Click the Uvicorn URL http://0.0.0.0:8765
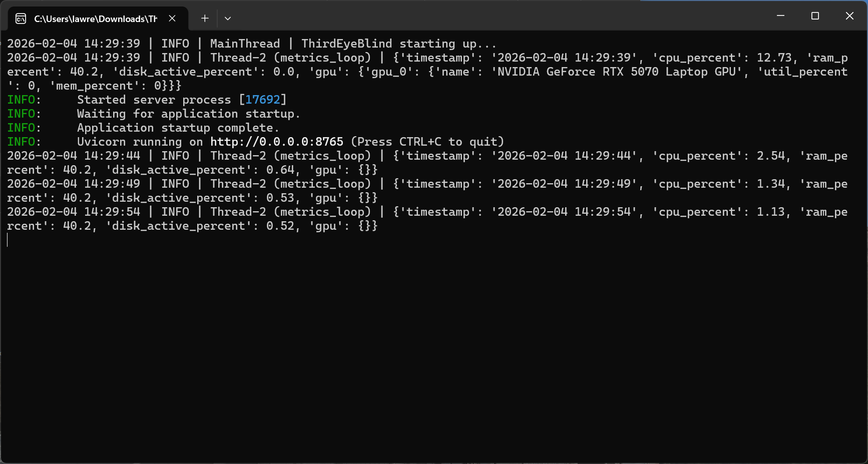Viewport: 868px width, 464px height. (276, 142)
